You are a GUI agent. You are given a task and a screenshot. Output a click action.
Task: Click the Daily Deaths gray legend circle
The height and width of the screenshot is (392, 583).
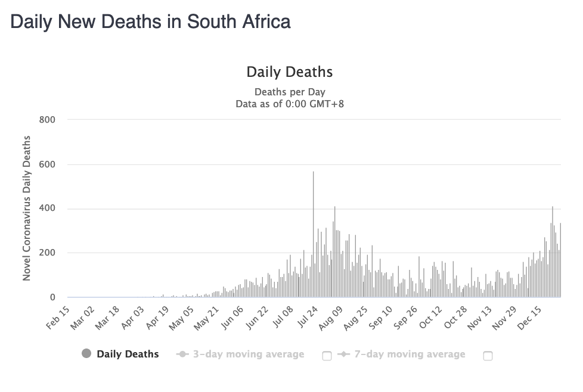coord(86,354)
